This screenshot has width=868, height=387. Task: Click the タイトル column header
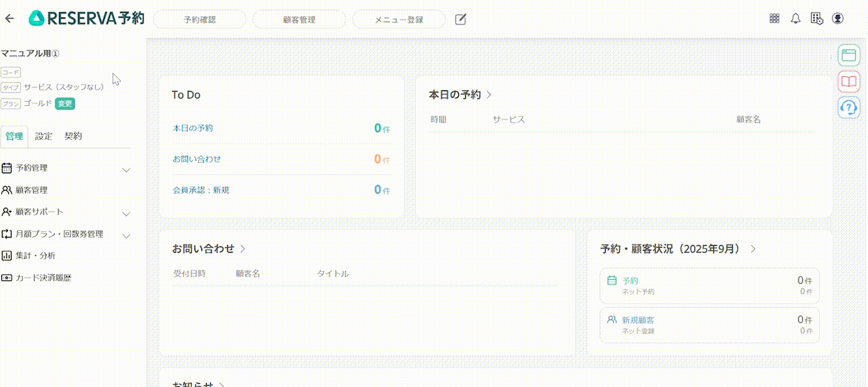click(x=333, y=274)
